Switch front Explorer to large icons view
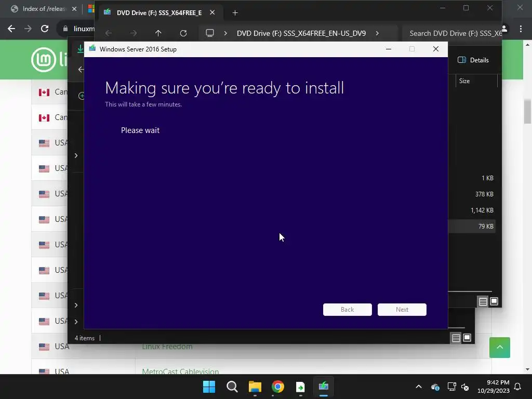Image resolution: width=532 pixels, height=399 pixels. point(494,301)
